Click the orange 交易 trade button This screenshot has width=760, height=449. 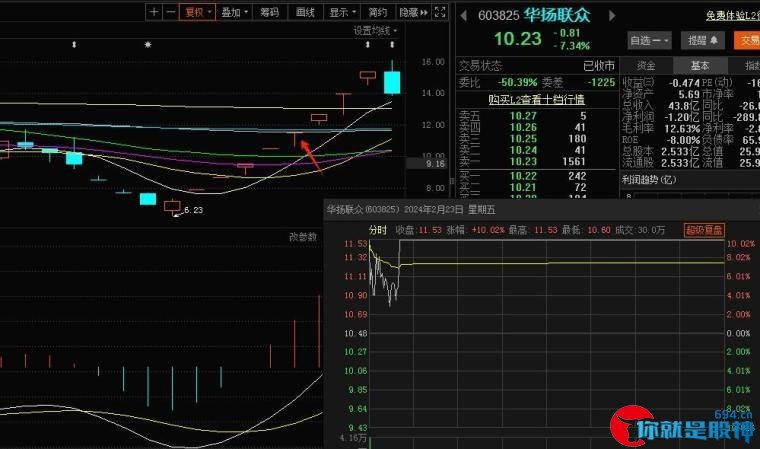(748, 40)
